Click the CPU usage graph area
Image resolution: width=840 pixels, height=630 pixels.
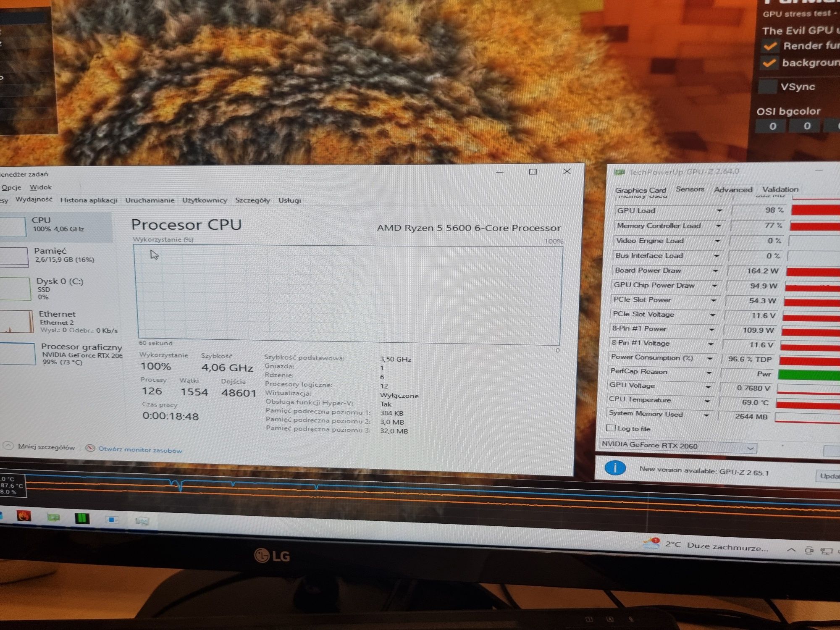tap(348, 295)
